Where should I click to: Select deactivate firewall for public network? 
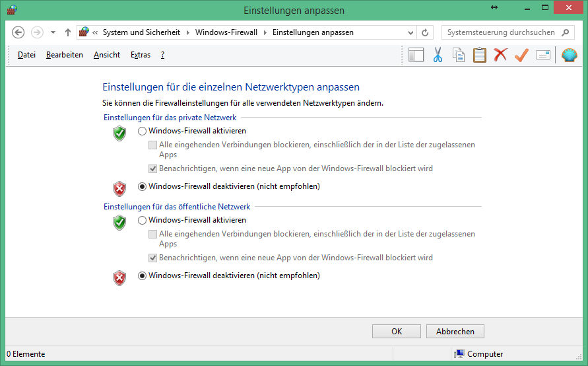tap(143, 275)
